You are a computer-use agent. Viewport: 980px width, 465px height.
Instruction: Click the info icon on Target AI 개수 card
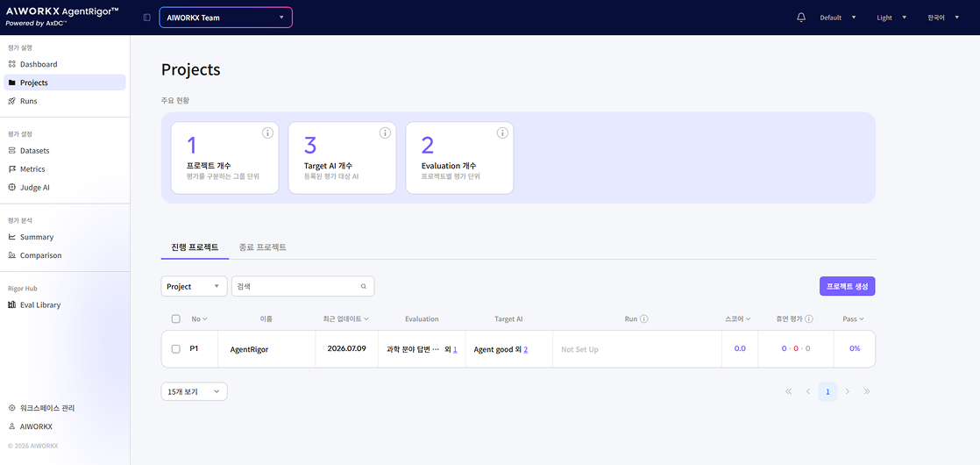pos(385,132)
